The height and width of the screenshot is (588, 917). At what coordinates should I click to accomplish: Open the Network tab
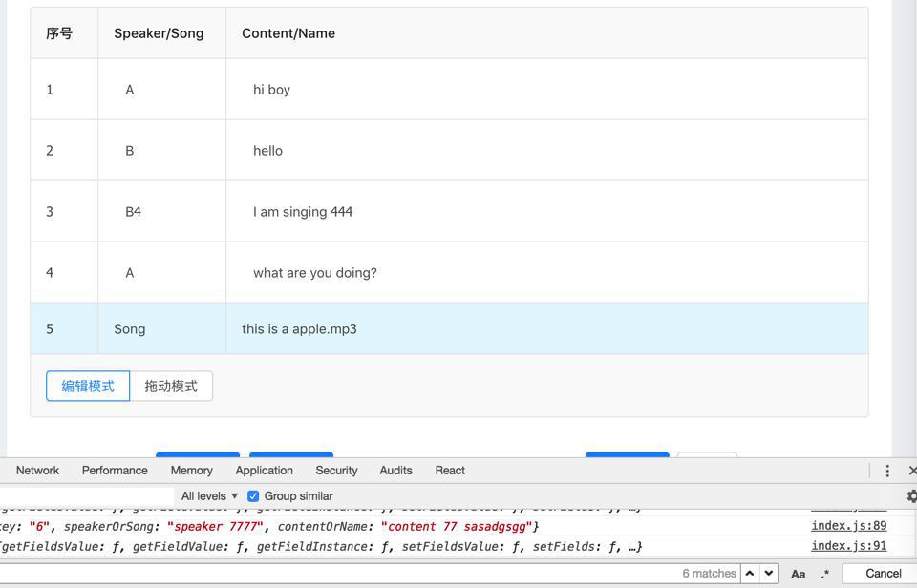(37, 471)
